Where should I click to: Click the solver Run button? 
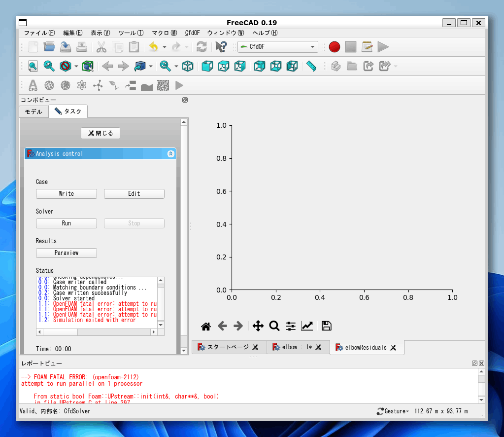[67, 223]
